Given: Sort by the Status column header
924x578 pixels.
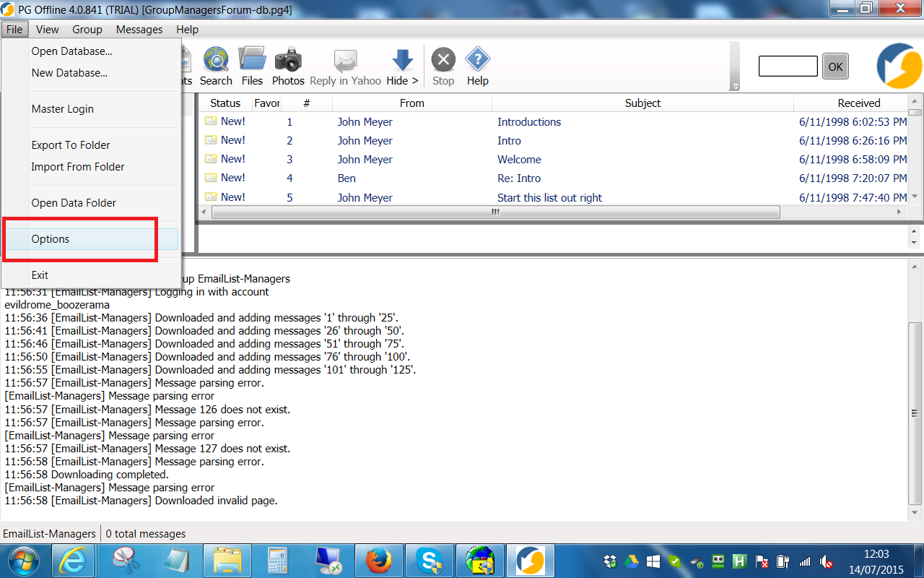Looking at the screenshot, I should point(225,103).
